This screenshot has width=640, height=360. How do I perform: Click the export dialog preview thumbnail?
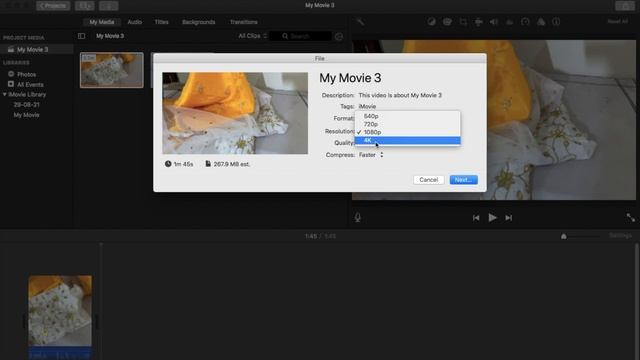pos(235,113)
